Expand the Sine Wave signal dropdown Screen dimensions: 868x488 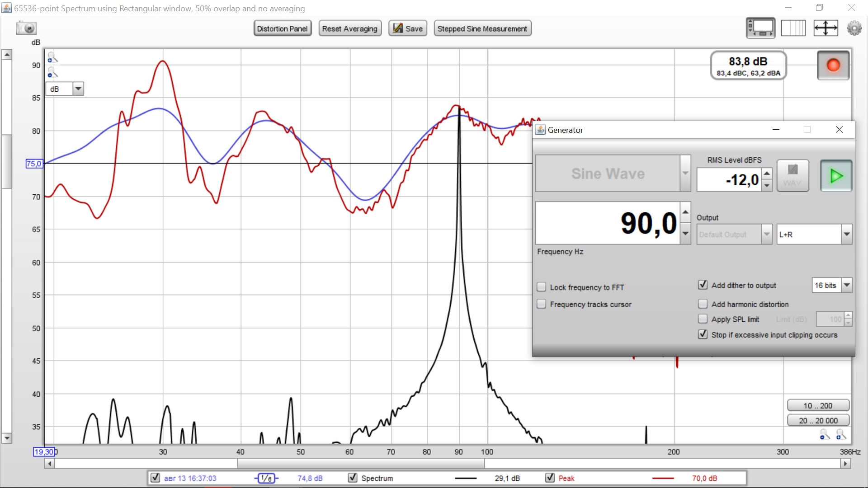click(x=685, y=174)
